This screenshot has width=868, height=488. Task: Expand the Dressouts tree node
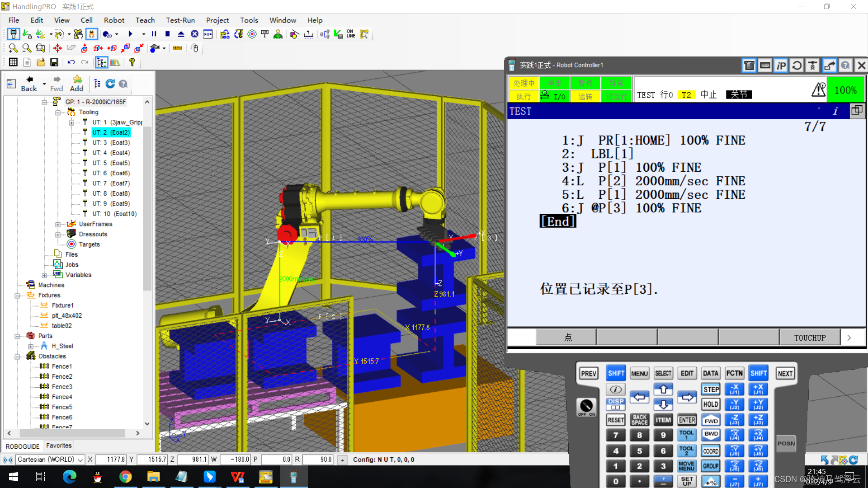point(58,235)
